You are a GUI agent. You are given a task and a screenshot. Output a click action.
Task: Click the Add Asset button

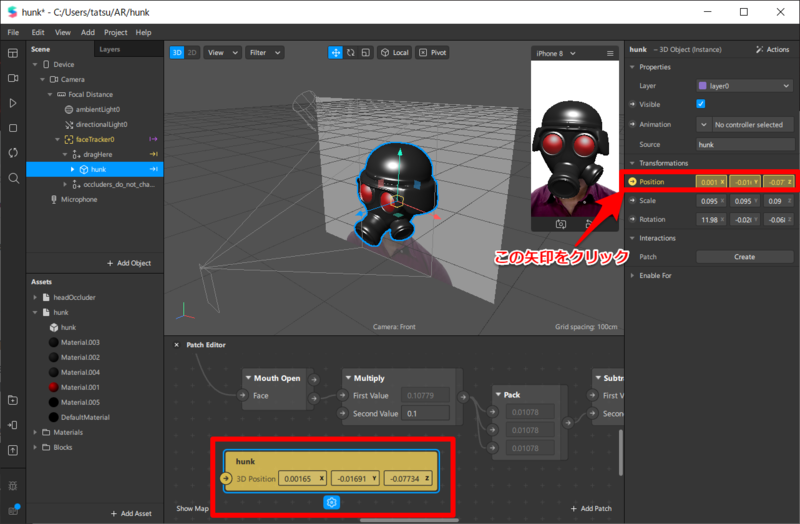point(131,513)
